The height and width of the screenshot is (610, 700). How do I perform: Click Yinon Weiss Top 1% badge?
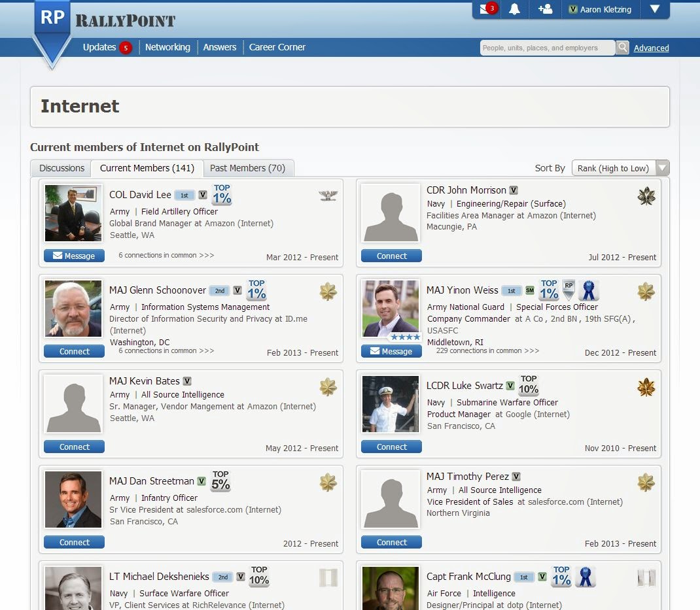pos(549,290)
